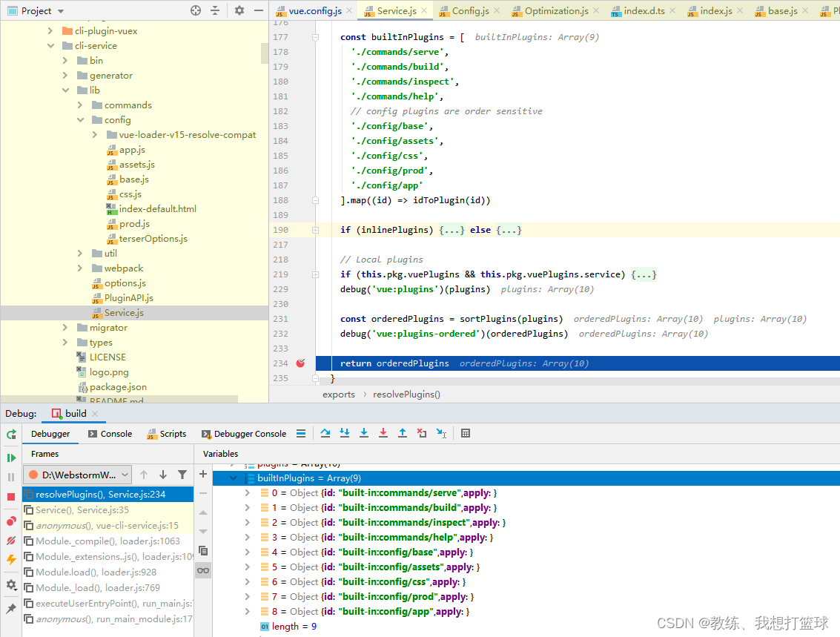The width and height of the screenshot is (840, 637).
Task: Resume program execution
Action: pos(11,458)
